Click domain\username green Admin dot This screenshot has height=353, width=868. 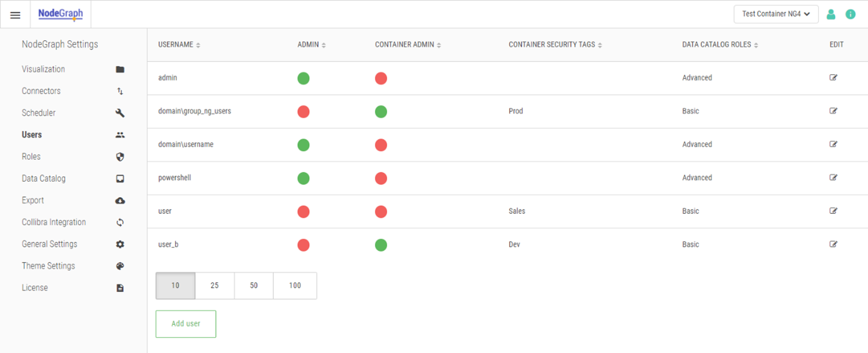pos(304,145)
